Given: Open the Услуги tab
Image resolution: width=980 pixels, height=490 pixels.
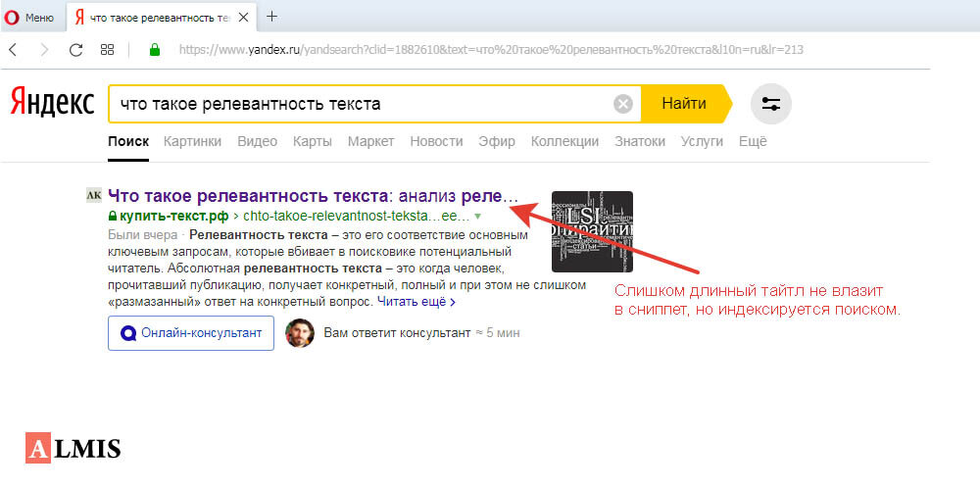Looking at the screenshot, I should [702, 142].
